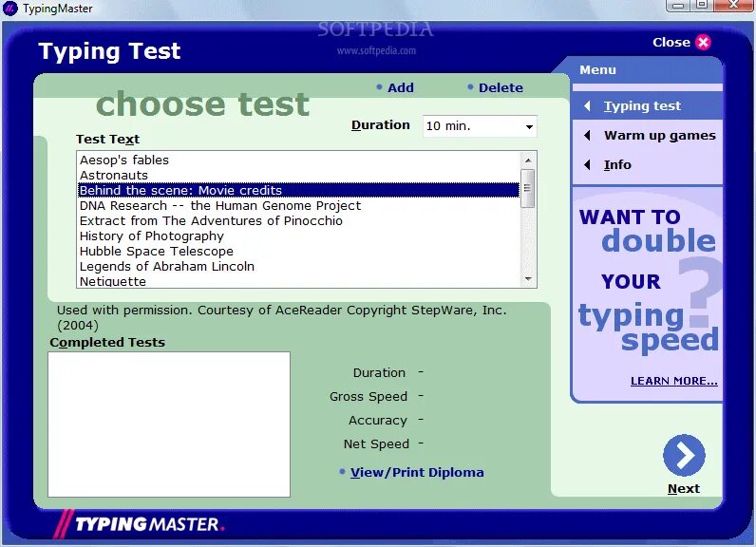This screenshot has height=547, width=756.
Task: Select Behind the scene: Movie credits
Action: point(298,190)
